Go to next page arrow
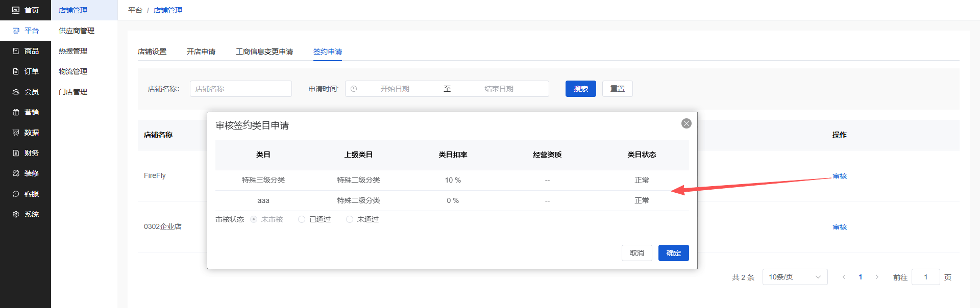The width and height of the screenshot is (980, 308). pyautogui.click(x=877, y=277)
